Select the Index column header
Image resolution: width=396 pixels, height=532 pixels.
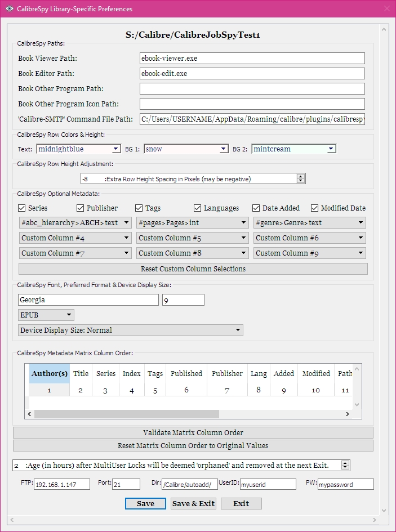point(132,374)
